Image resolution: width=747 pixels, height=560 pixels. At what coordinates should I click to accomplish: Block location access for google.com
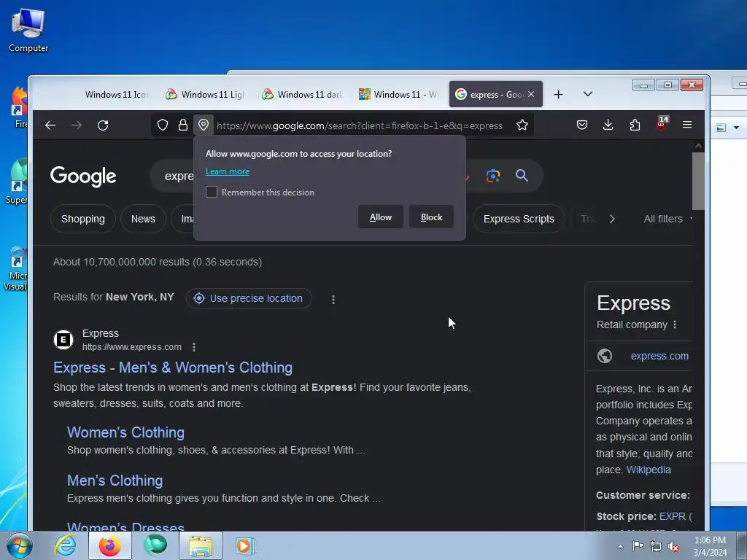click(431, 217)
